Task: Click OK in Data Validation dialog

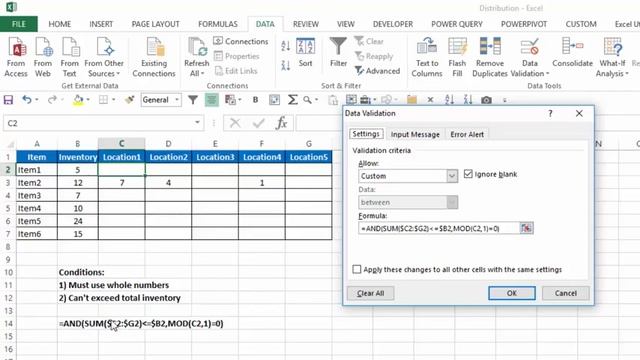Action: pyautogui.click(x=512, y=293)
